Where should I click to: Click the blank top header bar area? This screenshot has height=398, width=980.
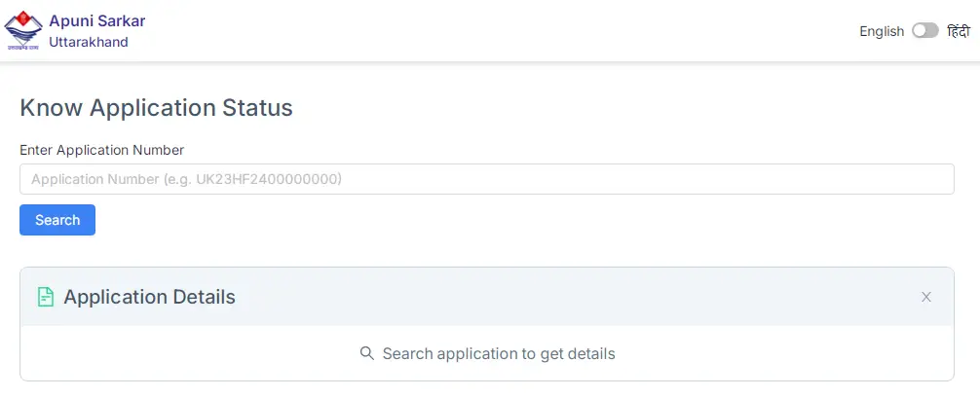pos(500,30)
